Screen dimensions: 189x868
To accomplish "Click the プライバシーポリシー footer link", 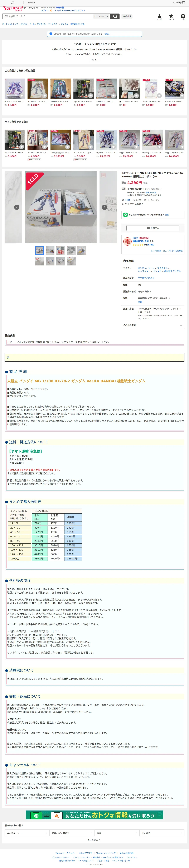I will [61, 857].
